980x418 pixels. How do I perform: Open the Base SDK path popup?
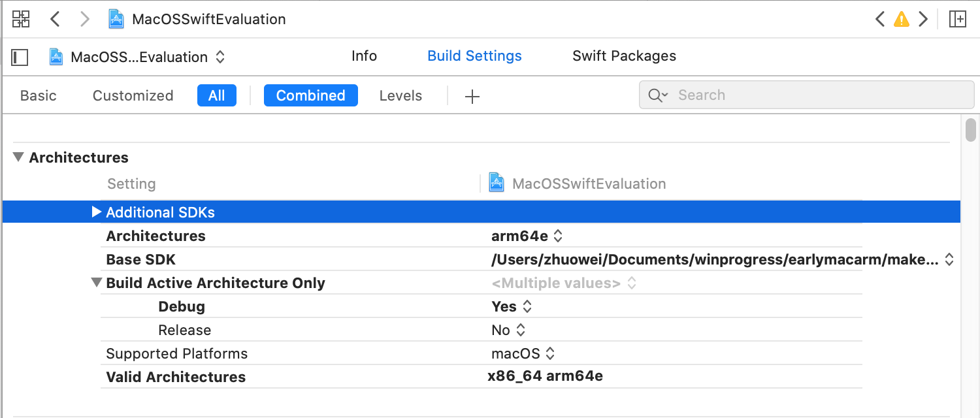[723, 259]
